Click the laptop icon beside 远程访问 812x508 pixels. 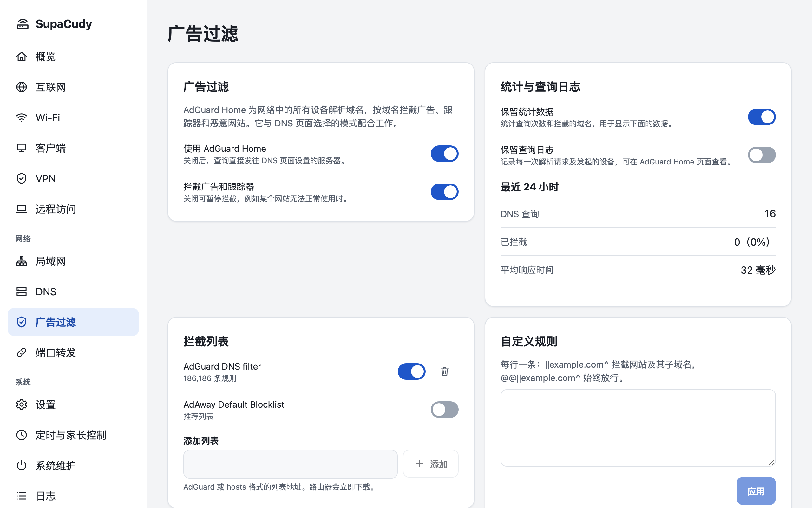click(22, 209)
